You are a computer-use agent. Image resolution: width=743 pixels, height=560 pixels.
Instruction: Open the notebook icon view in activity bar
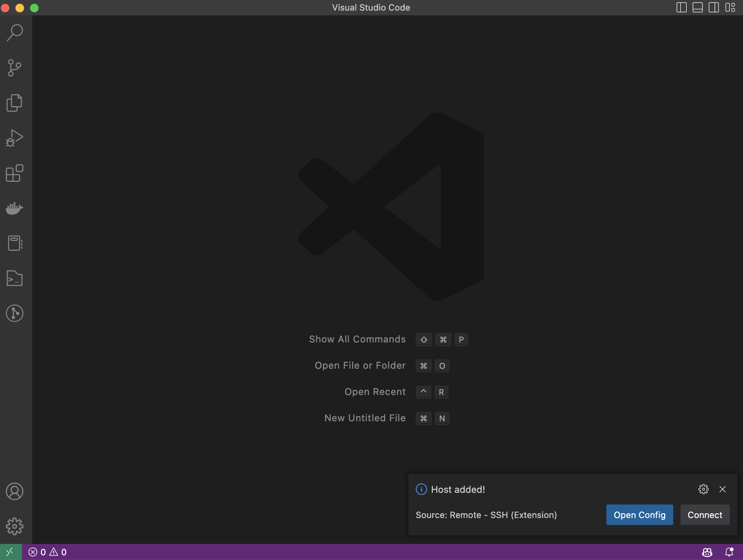pyautogui.click(x=15, y=243)
